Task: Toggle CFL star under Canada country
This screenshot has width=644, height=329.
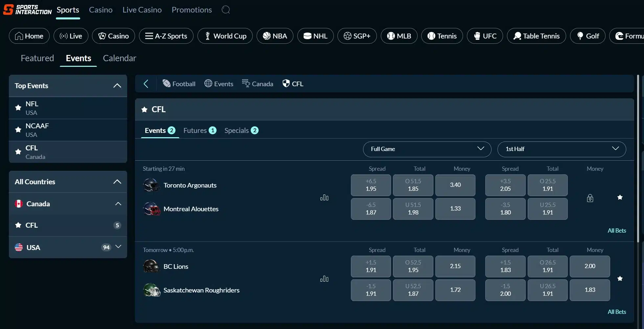Action: pyautogui.click(x=18, y=225)
